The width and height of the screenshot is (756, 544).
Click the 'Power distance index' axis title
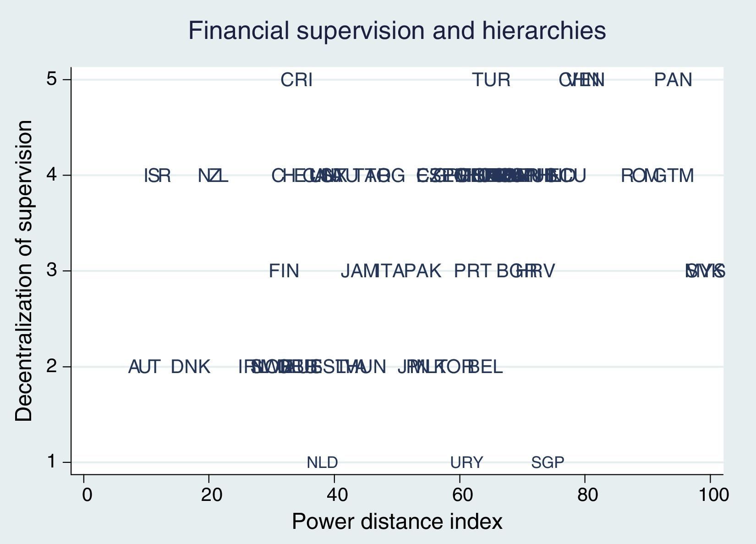397,522
